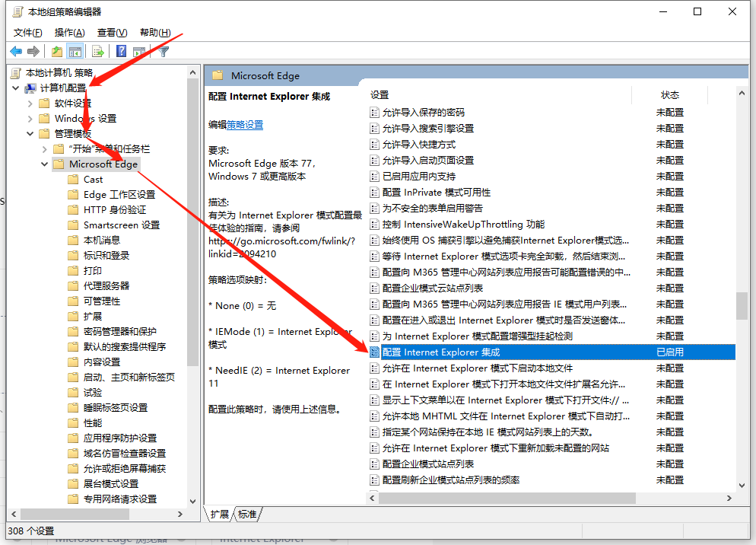Click the Up one level folder icon
This screenshot has width=756, height=545.
[x=57, y=51]
